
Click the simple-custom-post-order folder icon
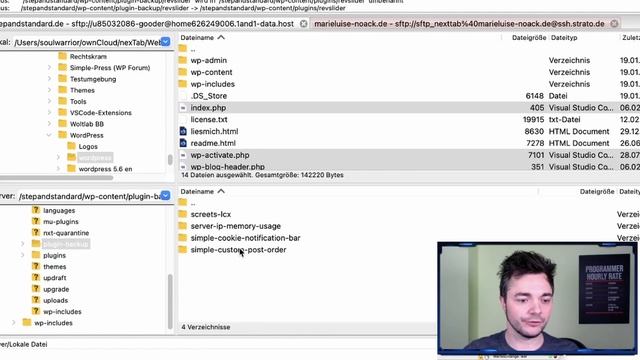tap(183, 249)
